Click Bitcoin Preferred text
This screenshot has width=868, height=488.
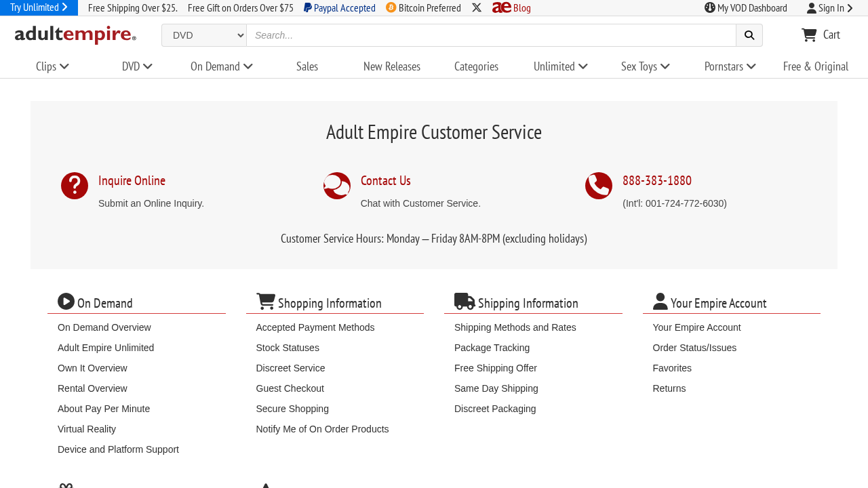(430, 7)
